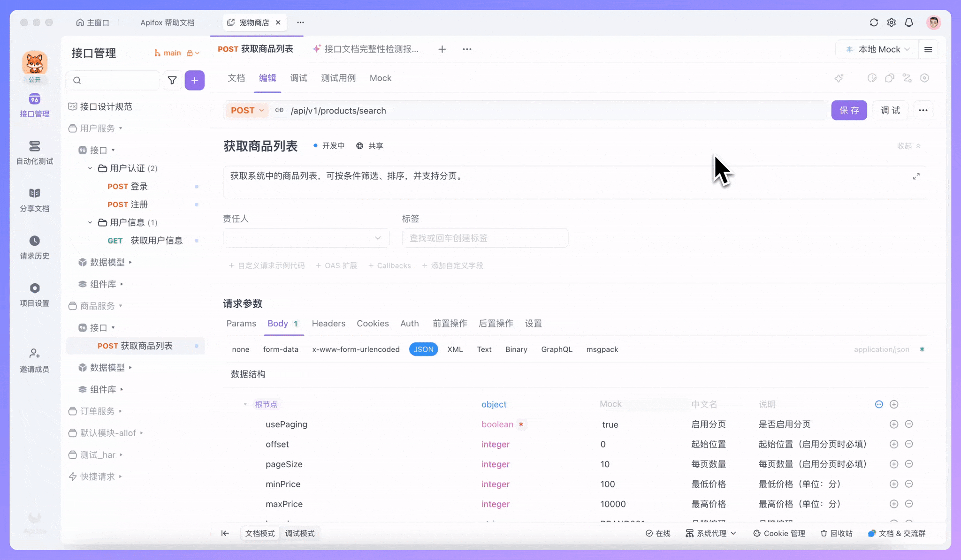Open the 自动化测试 panel in the left sidebar
The height and width of the screenshot is (560, 961).
(x=34, y=152)
